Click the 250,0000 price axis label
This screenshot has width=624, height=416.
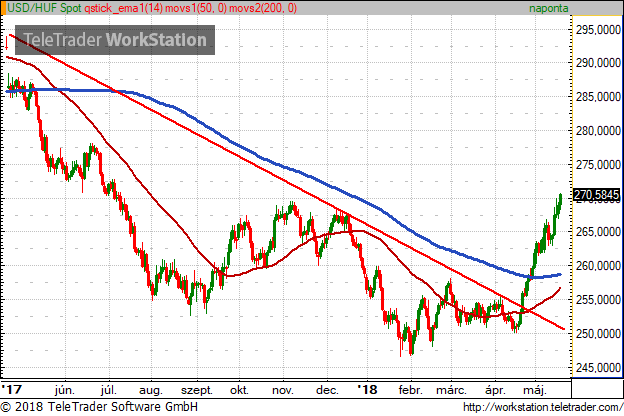[598, 333]
